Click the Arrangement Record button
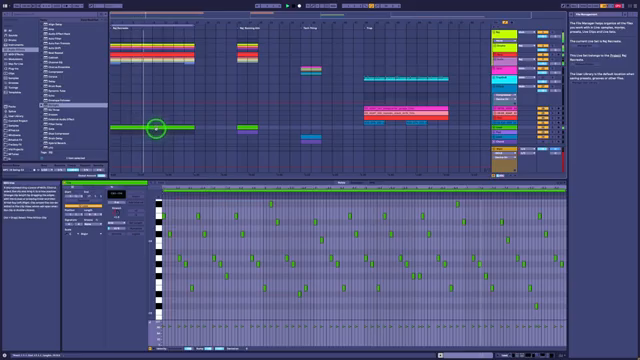Viewport: 640px width, 360px height. [299, 6]
